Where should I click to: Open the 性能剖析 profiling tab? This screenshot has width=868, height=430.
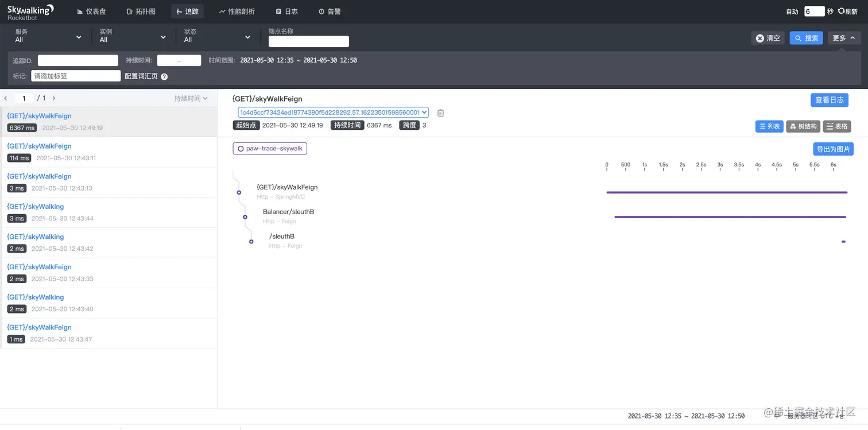[x=237, y=11]
